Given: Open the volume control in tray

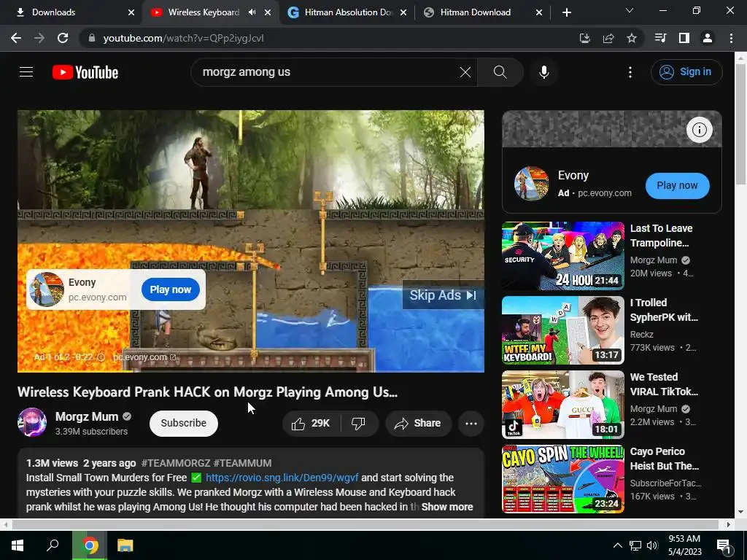Looking at the screenshot, I should coord(652,545).
